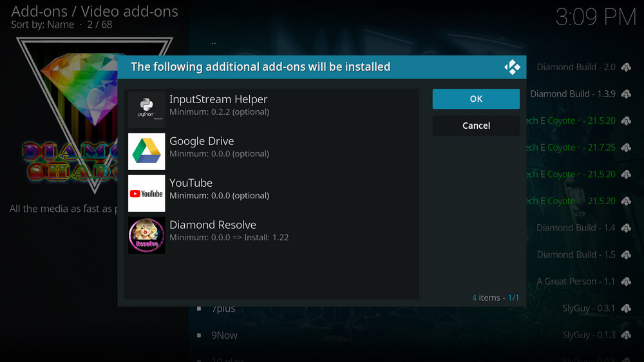Image resolution: width=644 pixels, height=362 pixels.
Task: Select the YouTube add-on logo icon
Action: tap(147, 193)
